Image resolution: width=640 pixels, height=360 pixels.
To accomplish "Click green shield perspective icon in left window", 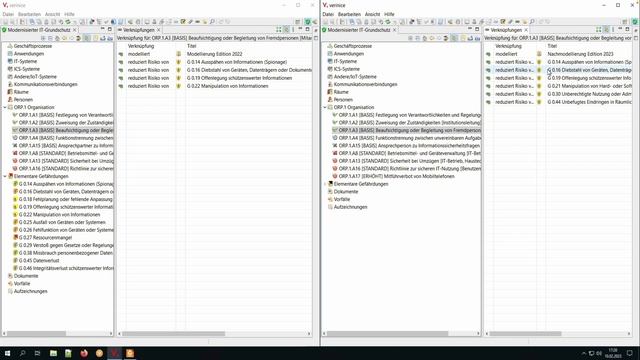I will (x=307, y=22).
